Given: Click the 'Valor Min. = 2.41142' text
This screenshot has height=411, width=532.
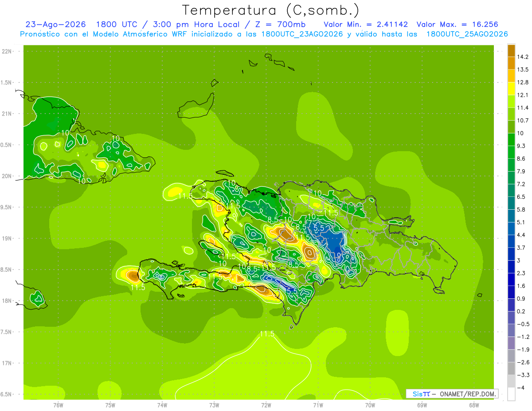Looking at the screenshot, I should 366,24.
